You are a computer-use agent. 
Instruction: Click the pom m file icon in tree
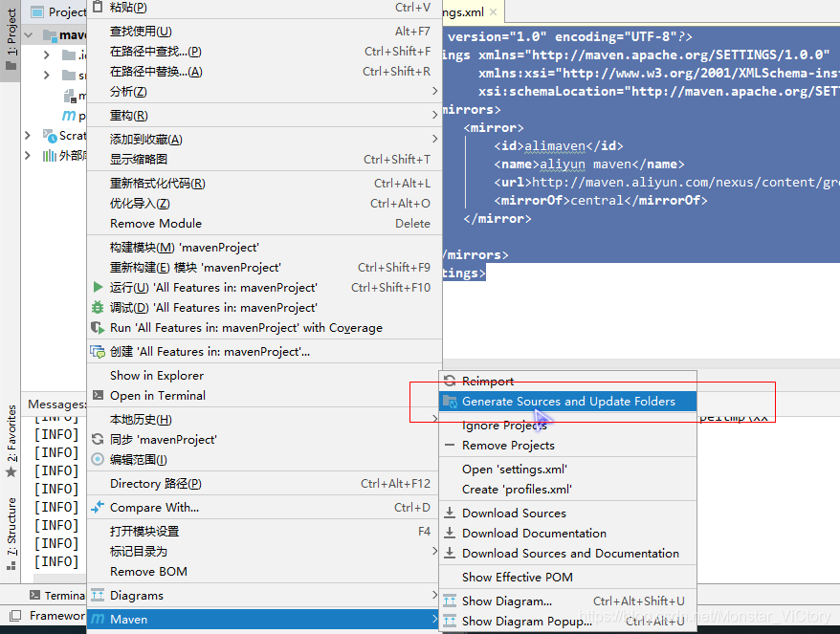point(69,116)
